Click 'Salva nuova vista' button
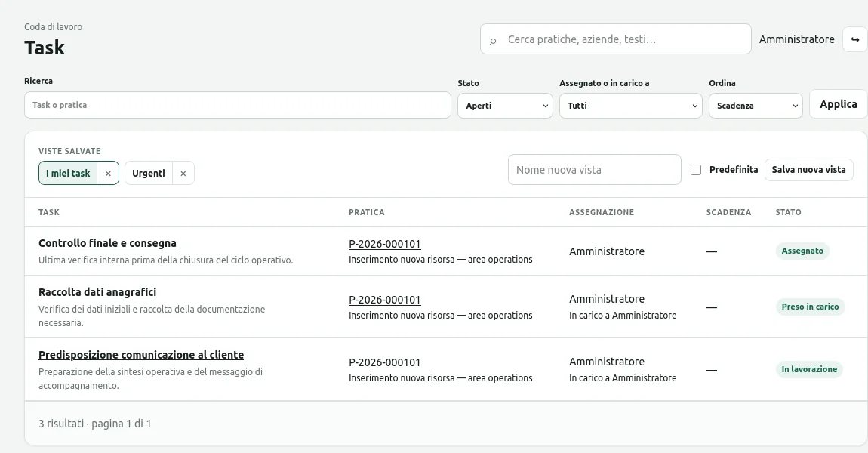 pos(809,169)
